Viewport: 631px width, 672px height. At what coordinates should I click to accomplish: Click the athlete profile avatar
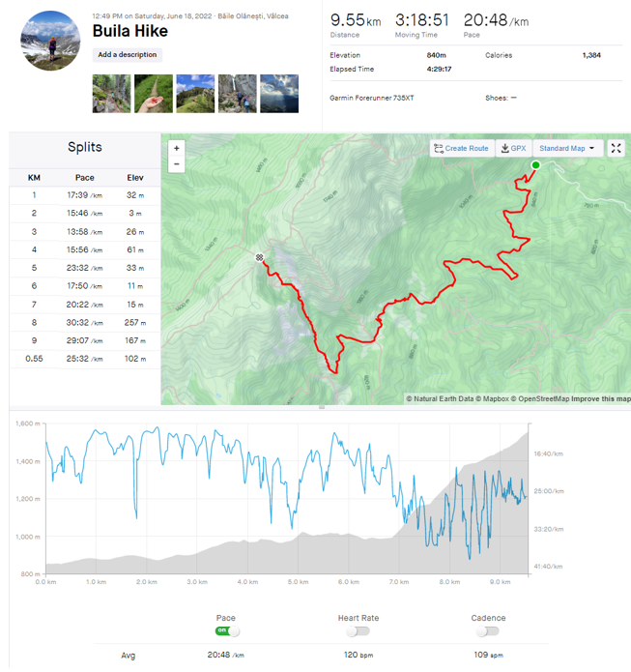[x=50, y=41]
